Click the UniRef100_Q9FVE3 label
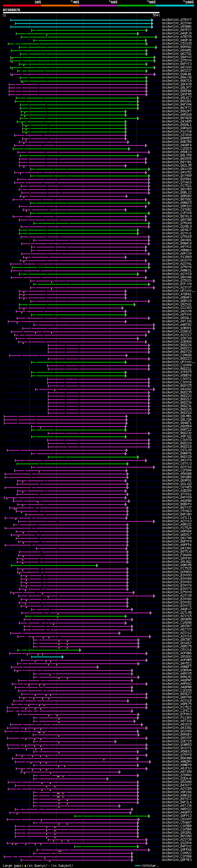Image resolution: width=197 pixels, height=868 pixels. click(x=177, y=860)
